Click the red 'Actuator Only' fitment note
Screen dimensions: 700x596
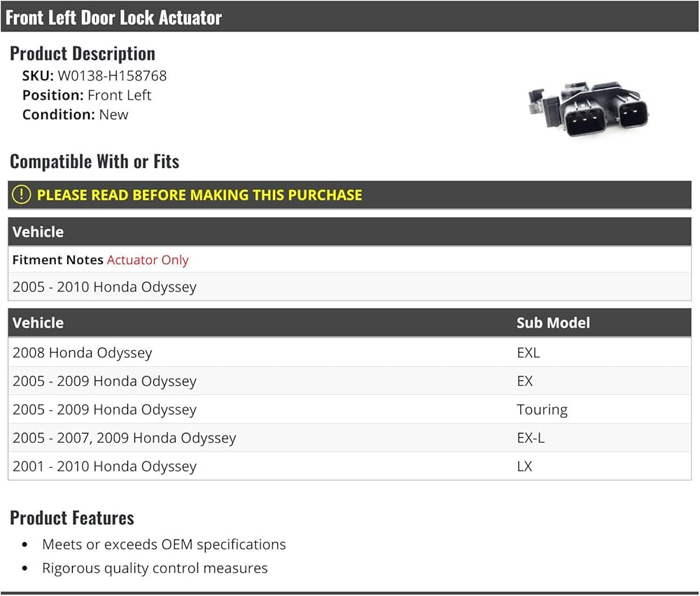click(148, 260)
